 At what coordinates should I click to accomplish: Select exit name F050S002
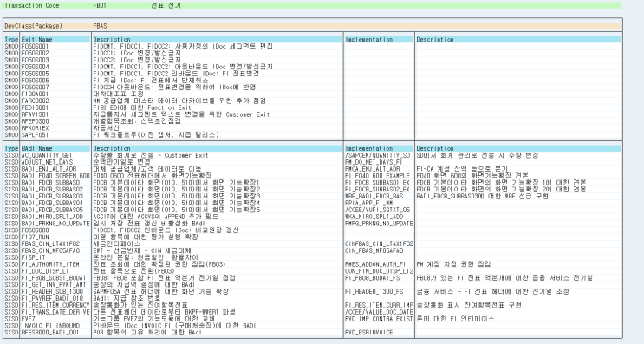35,53
